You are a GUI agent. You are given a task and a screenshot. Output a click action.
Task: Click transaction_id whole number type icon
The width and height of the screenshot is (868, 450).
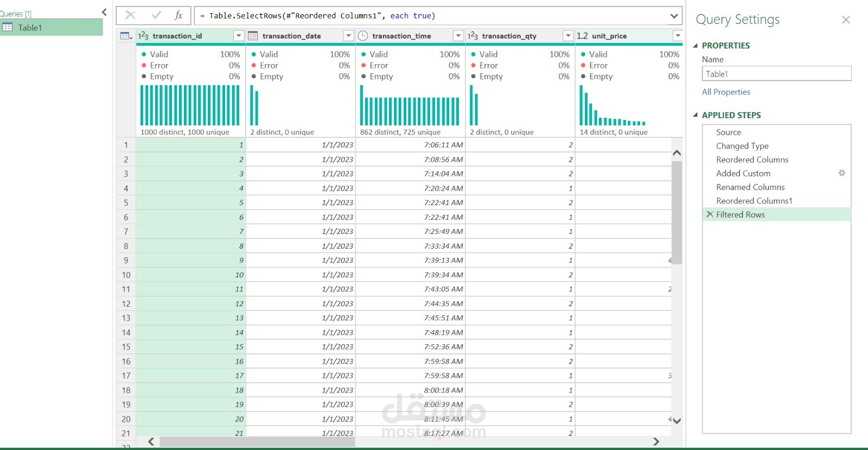click(x=143, y=36)
